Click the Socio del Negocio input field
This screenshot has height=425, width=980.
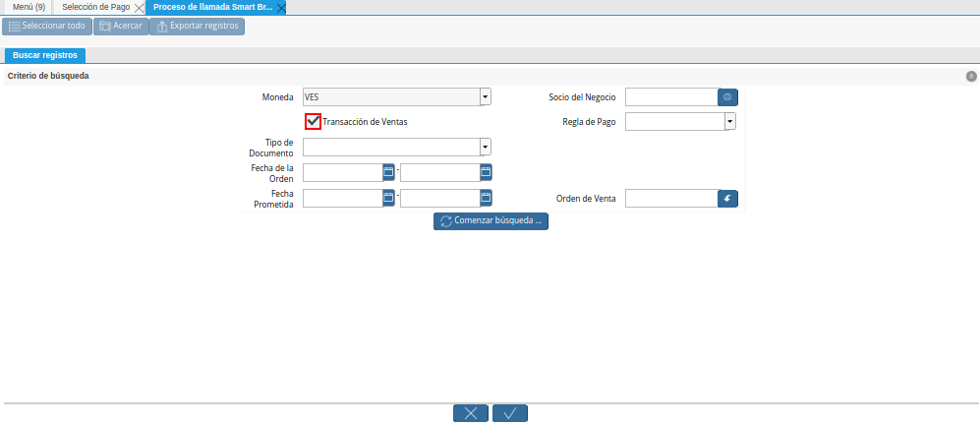(x=672, y=97)
